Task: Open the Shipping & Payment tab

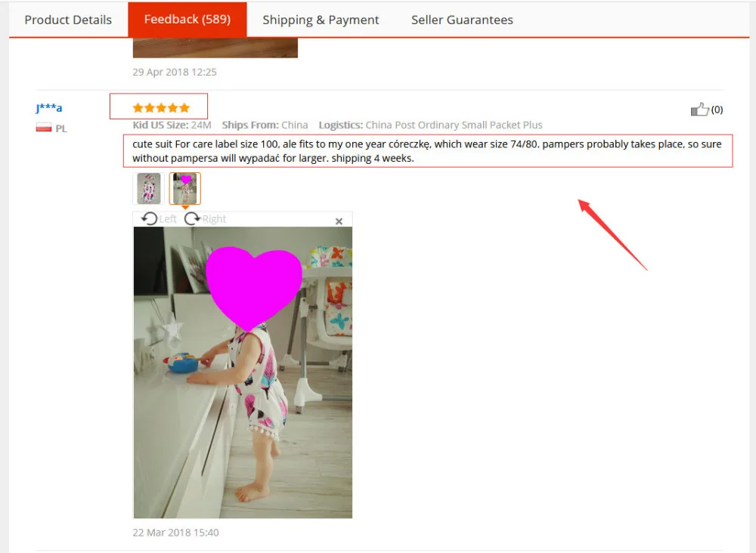Action: coord(321,20)
